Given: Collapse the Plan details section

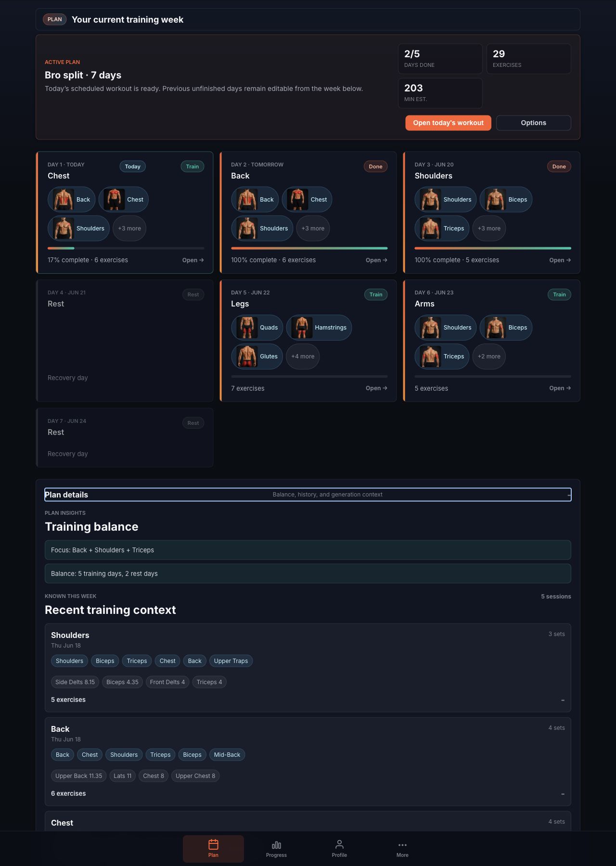Looking at the screenshot, I should point(308,495).
